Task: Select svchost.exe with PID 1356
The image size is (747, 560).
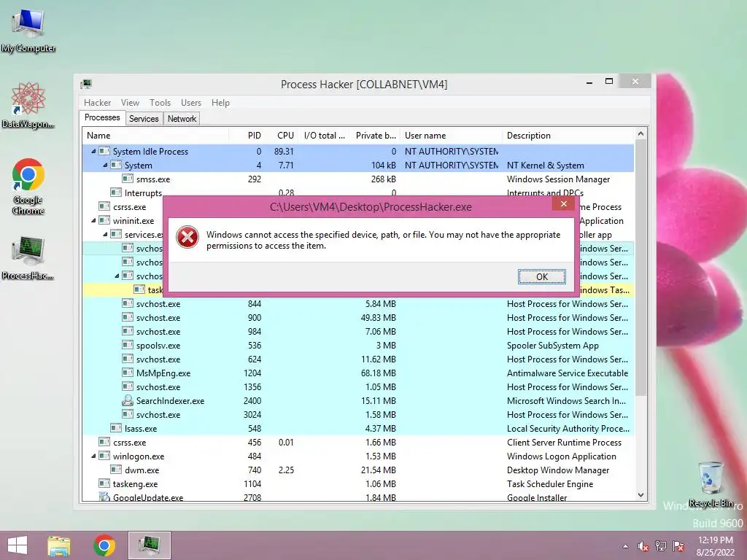Action: pos(357,386)
